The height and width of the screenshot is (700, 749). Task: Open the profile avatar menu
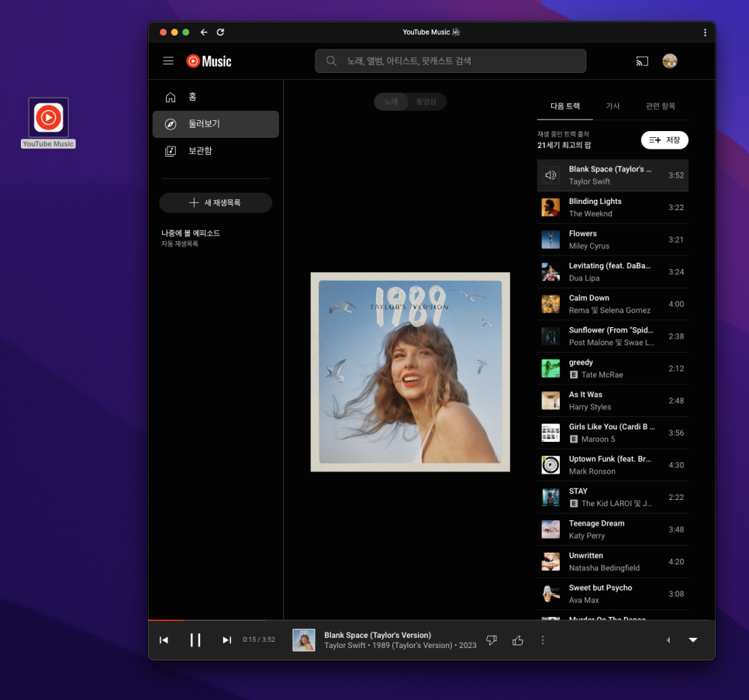coord(670,61)
